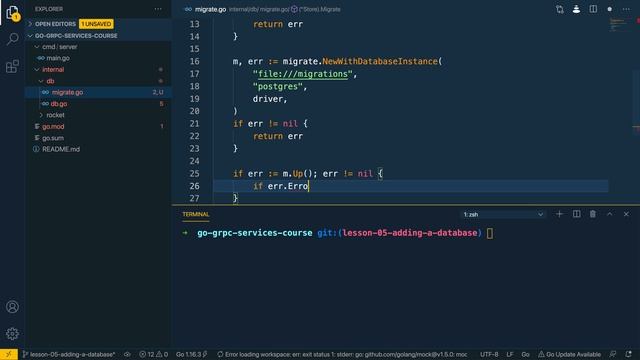Select Go language mode in status bar

[525, 354]
